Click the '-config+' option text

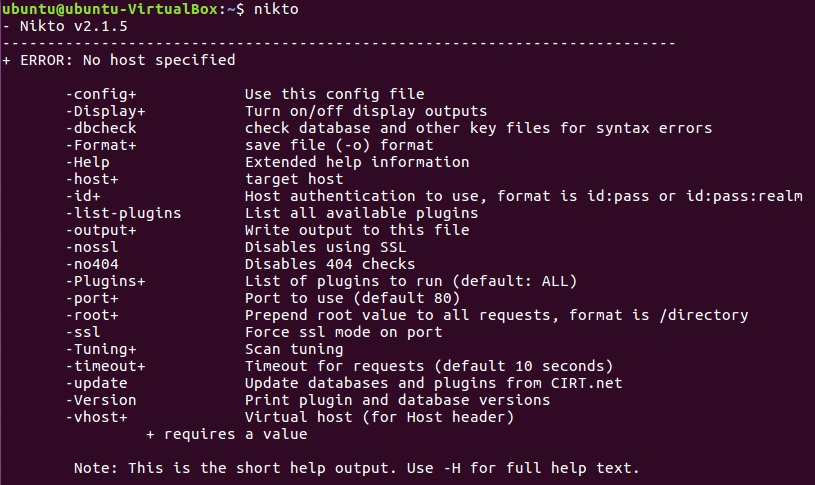pyautogui.click(x=101, y=94)
